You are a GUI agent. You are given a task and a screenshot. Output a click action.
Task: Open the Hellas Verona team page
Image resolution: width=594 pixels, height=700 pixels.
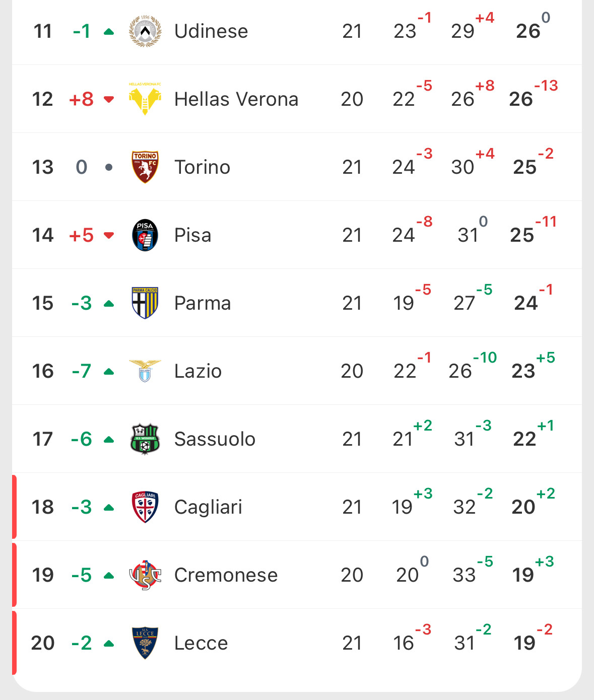[236, 99]
